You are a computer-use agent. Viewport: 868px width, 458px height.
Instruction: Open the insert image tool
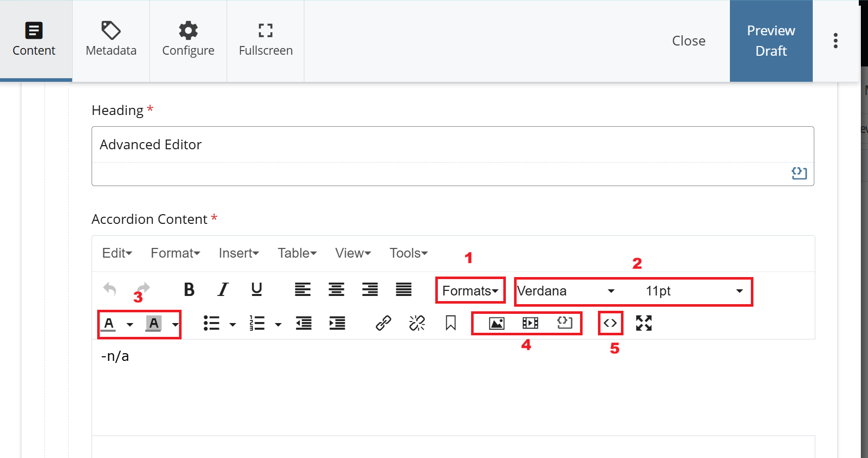coord(497,323)
